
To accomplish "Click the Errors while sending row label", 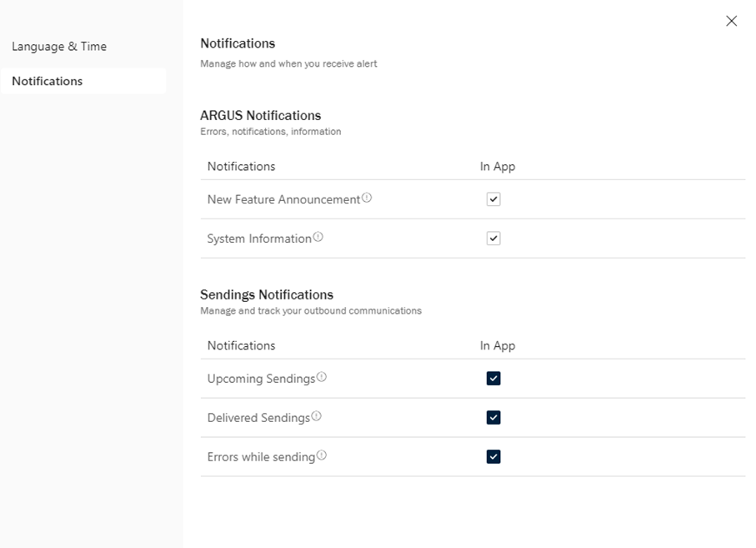I will 261,458.
